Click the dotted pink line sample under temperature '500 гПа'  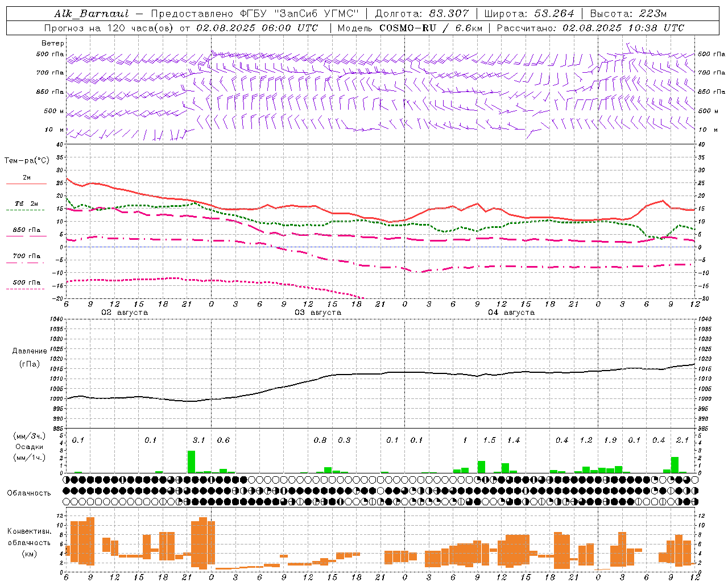pos(26,289)
